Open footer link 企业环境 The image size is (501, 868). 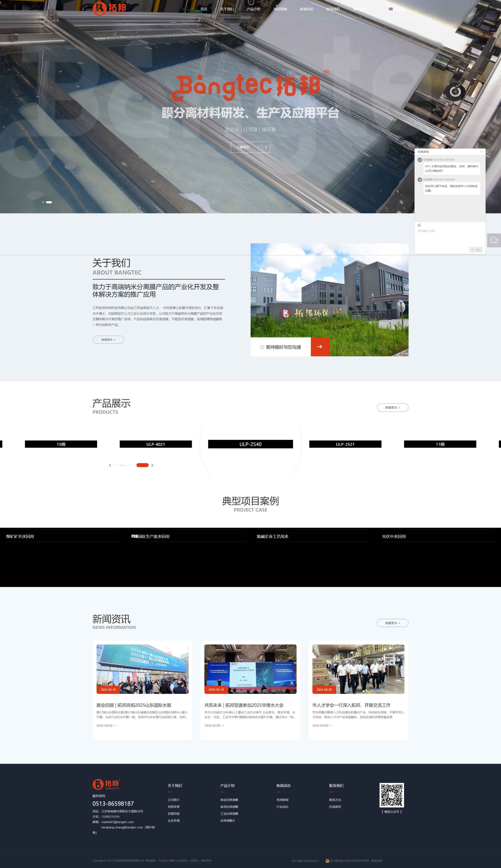(x=173, y=820)
